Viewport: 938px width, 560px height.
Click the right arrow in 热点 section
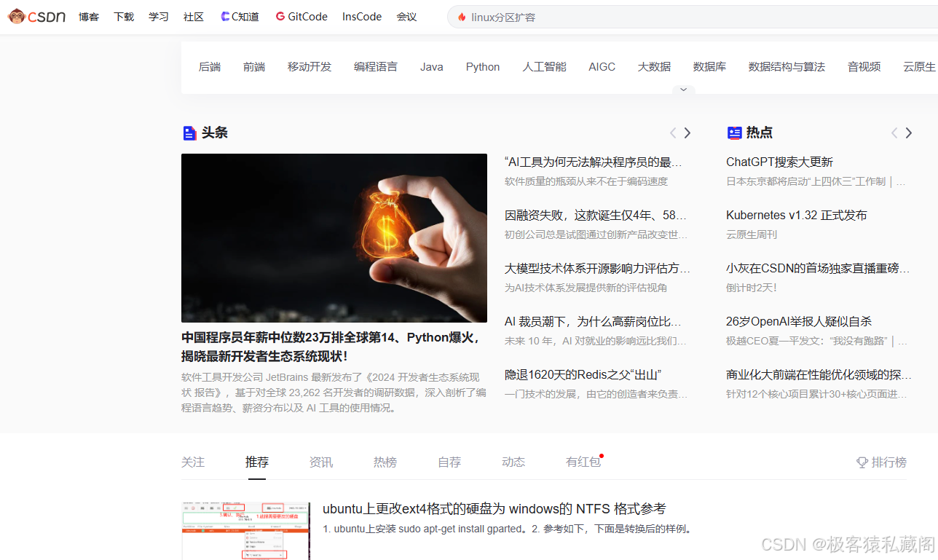point(908,133)
